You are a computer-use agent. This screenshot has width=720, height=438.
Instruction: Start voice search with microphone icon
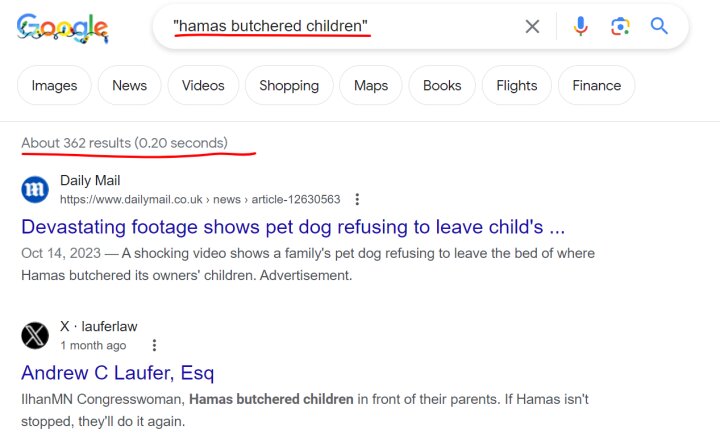click(580, 26)
